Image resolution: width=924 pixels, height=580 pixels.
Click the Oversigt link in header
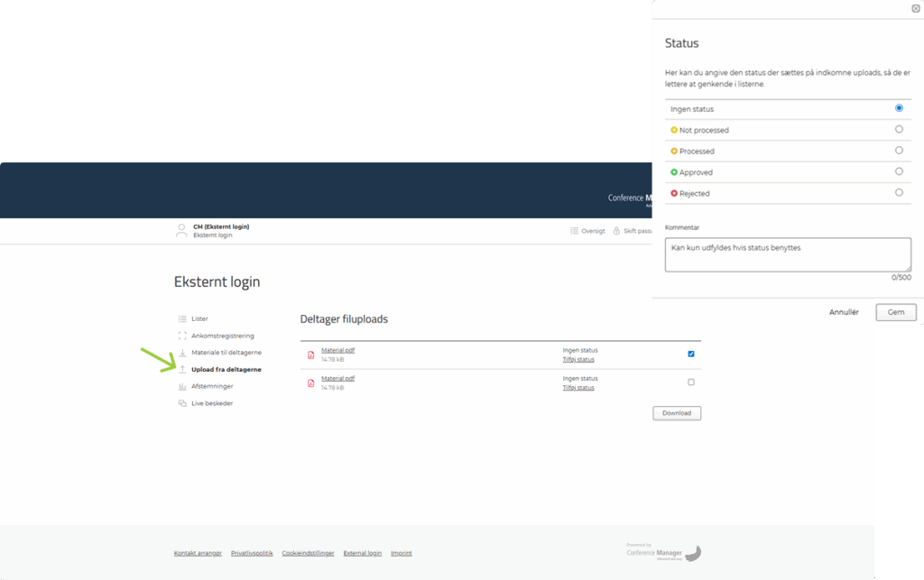(593, 231)
